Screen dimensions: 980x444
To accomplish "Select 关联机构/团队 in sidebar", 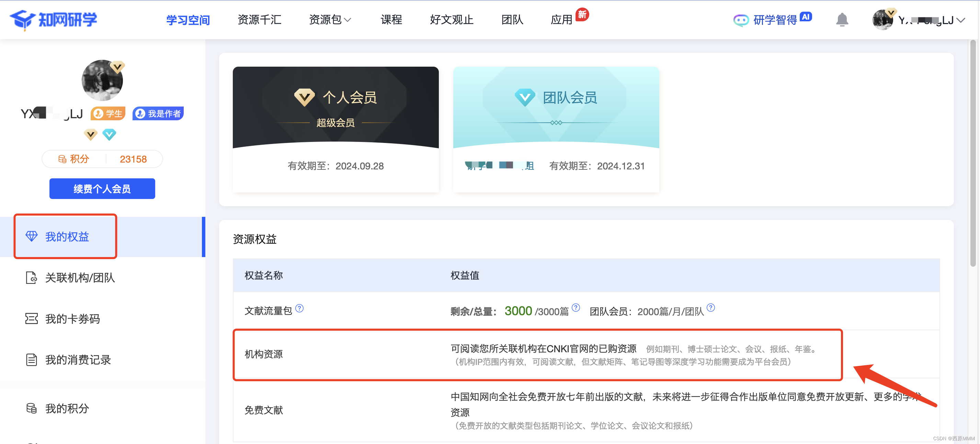I will pyautogui.click(x=80, y=278).
